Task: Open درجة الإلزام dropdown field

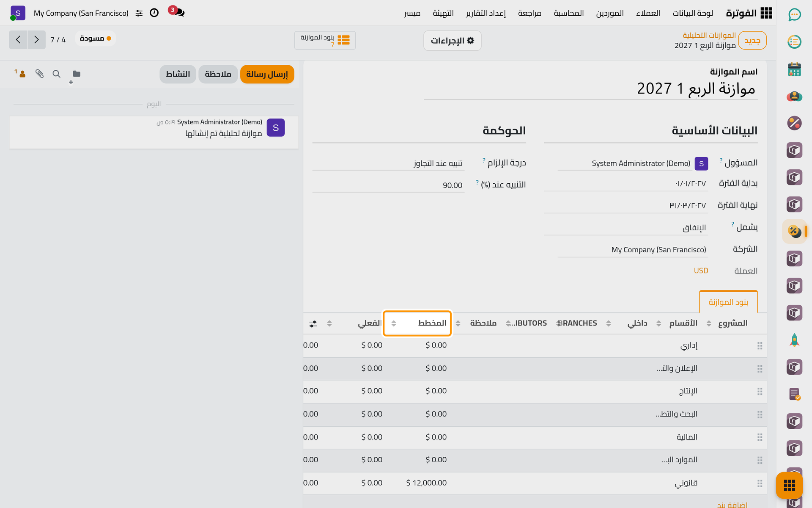Action: coord(388,163)
